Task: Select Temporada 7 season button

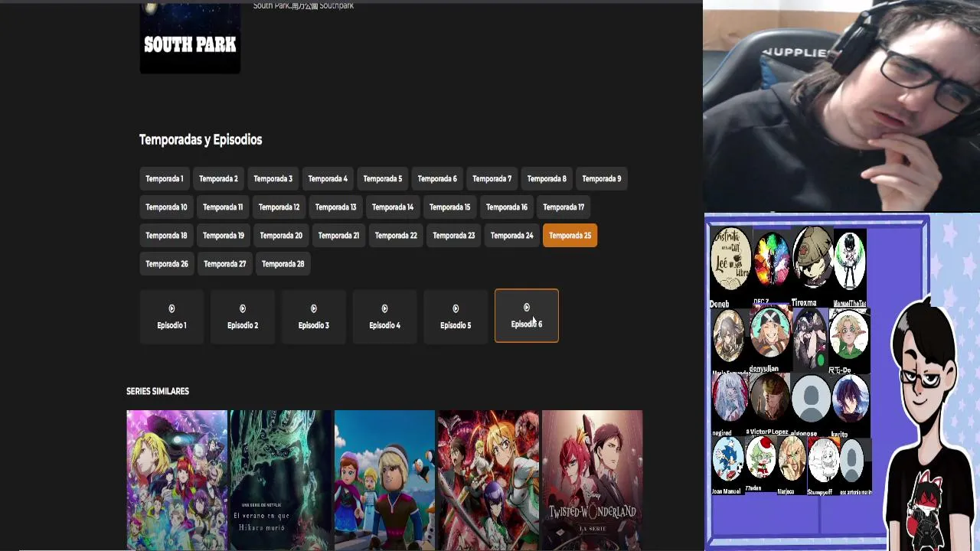Action: tap(492, 179)
